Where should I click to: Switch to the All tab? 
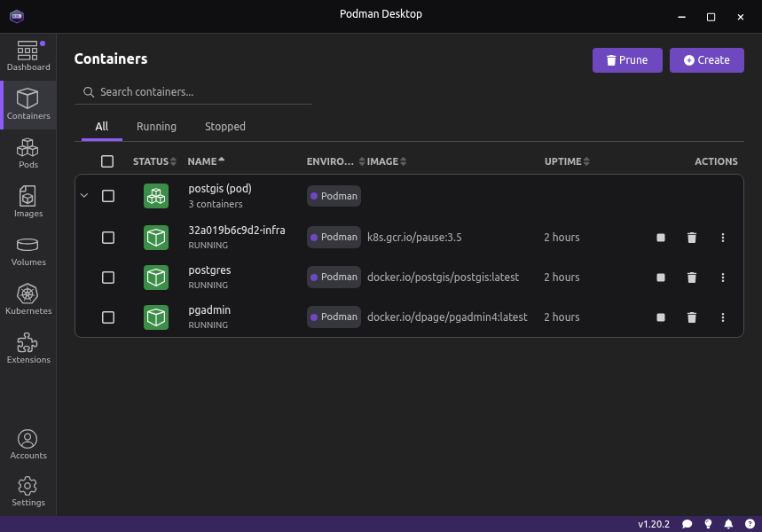pyautogui.click(x=101, y=127)
